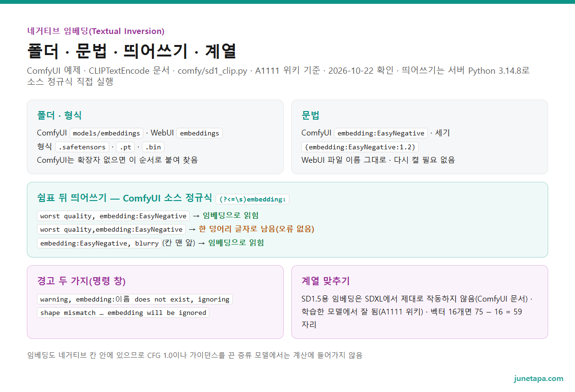Click the .bin format chip
This screenshot has height=392, width=575.
coord(153,146)
